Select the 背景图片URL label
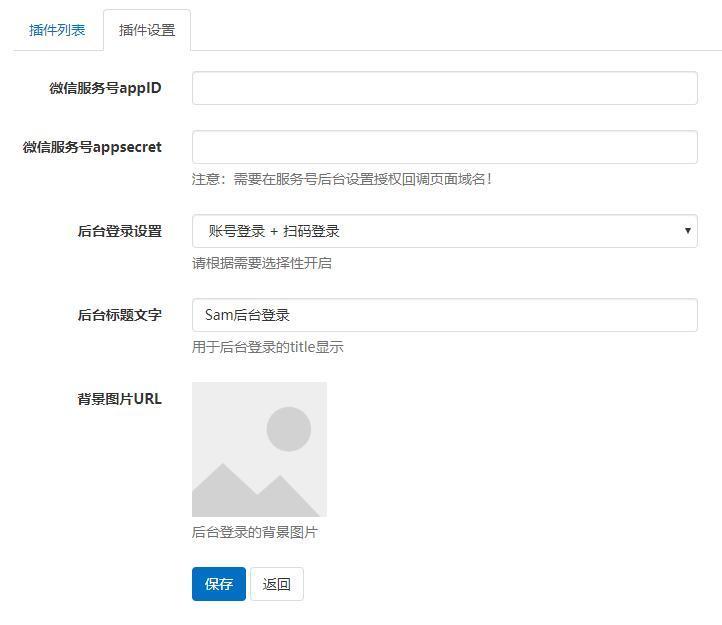Screen dimensions: 722x625 point(120,399)
